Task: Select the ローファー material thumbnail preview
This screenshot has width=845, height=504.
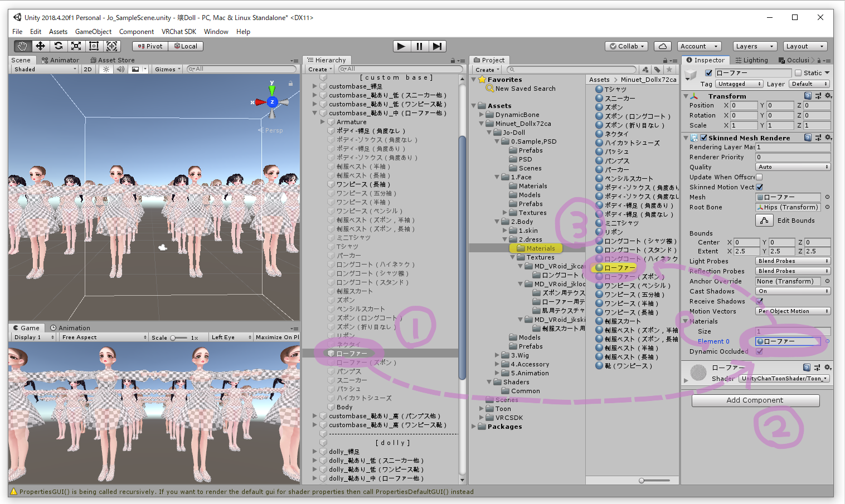Action: click(x=698, y=373)
